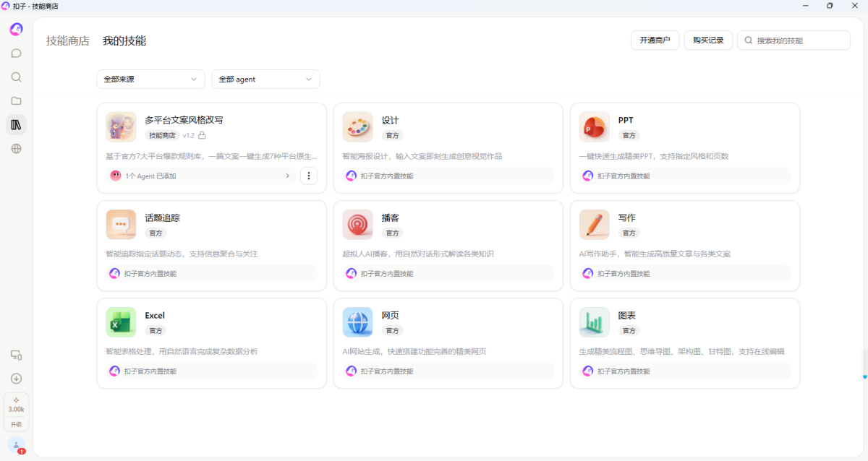Open the PPT skill icon

coord(594,127)
